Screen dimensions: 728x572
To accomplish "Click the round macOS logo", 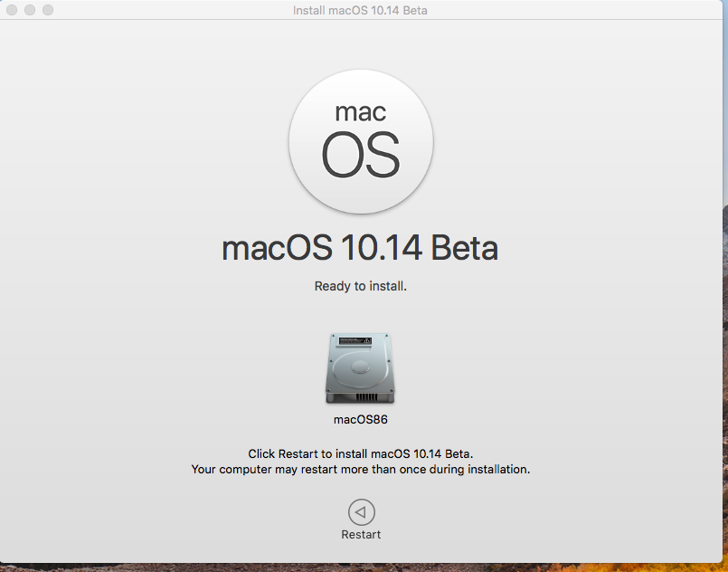I will coord(361,142).
